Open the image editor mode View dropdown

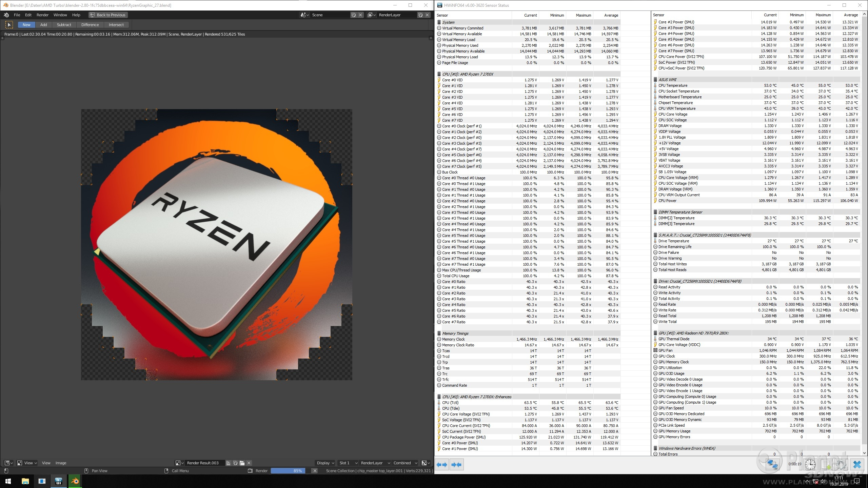26,463
